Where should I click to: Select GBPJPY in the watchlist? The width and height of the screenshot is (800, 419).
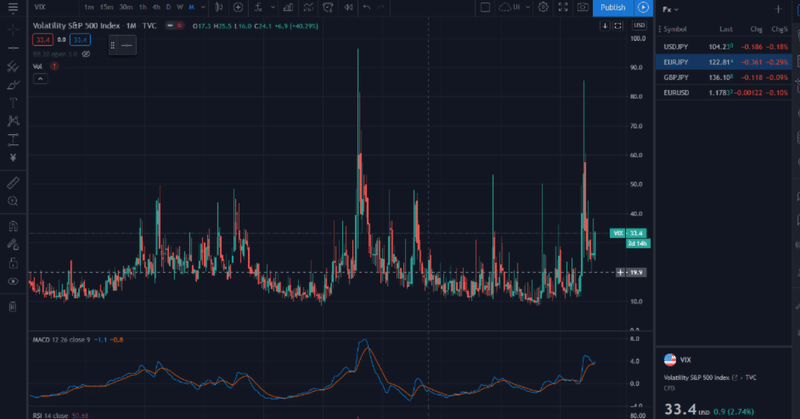(723, 77)
